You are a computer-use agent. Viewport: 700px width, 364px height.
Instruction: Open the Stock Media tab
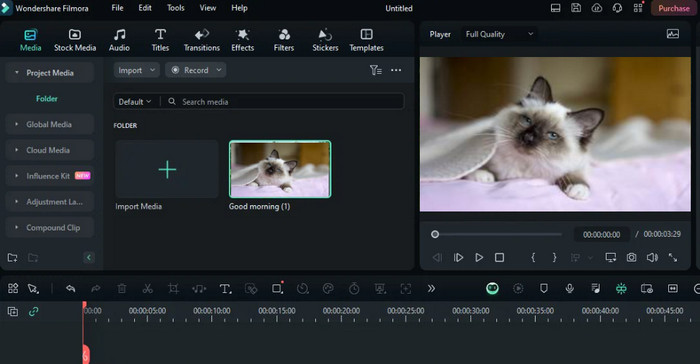tap(75, 40)
